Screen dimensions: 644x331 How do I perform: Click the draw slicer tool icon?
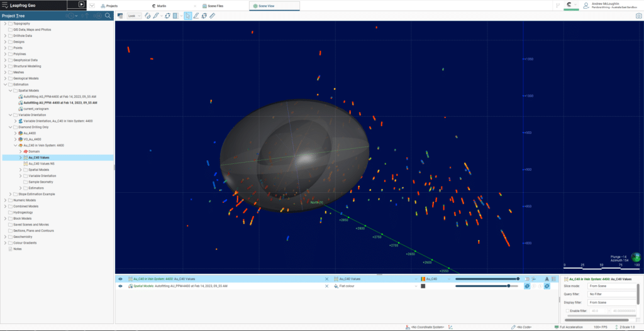tap(196, 16)
